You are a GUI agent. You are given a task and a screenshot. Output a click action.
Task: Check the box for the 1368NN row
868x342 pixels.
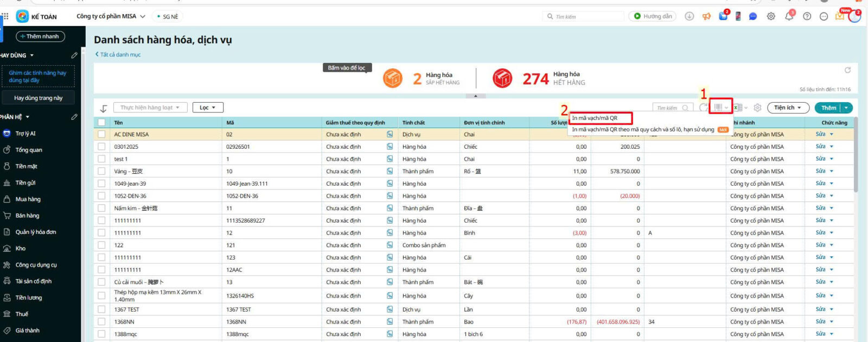(x=101, y=322)
